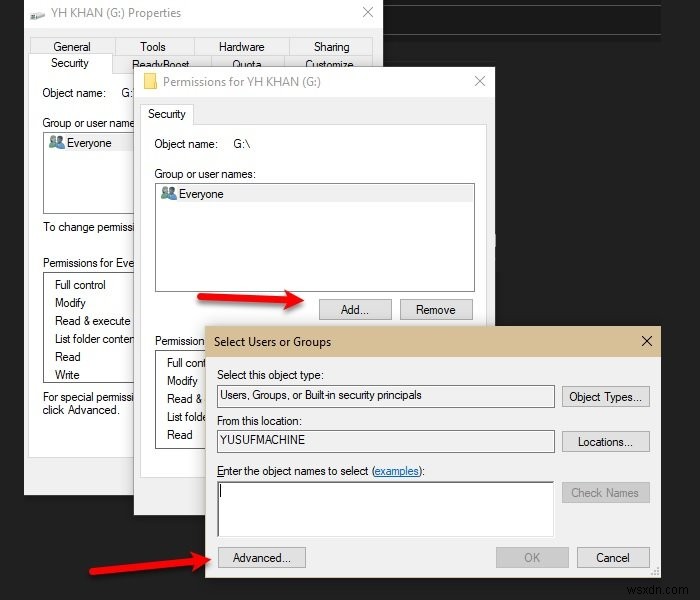Switch to the General tab in Properties window
The width and height of the screenshot is (700, 600).
pyautogui.click(x=72, y=46)
